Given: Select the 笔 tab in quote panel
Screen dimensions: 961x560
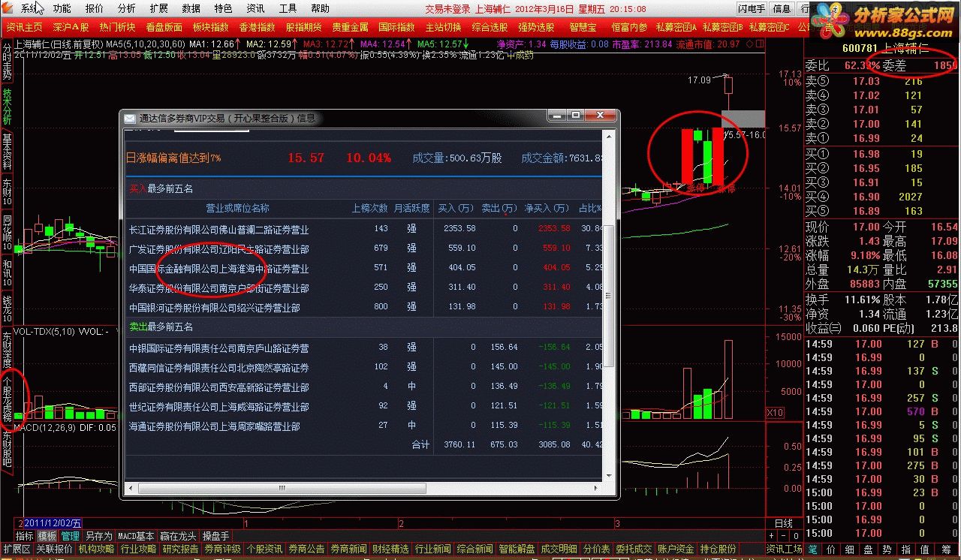Looking at the screenshot, I should tap(812, 549).
